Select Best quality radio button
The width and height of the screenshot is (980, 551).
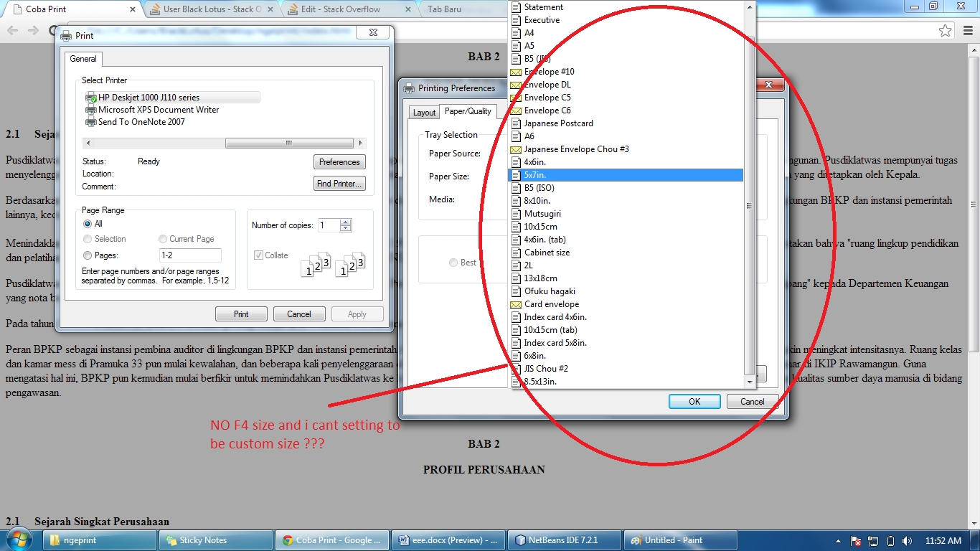453,263
